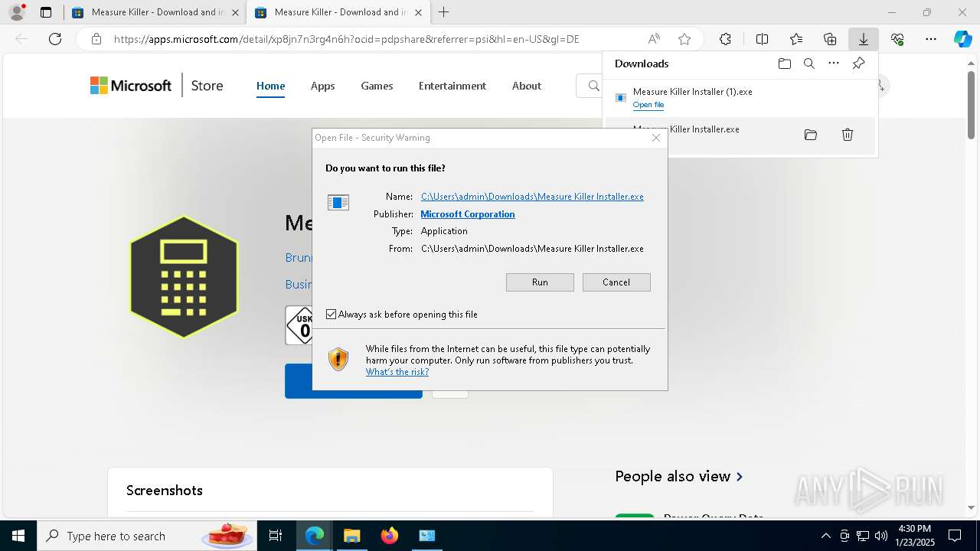Open the file path name link
The width and height of the screenshot is (980, 551).
[532, 197]
